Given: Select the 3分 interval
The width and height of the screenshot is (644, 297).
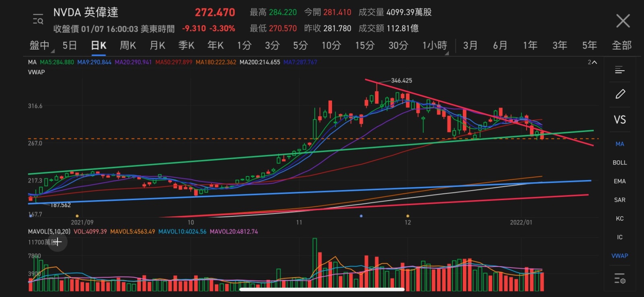Looking at the screenshot, I should [272, 45].
